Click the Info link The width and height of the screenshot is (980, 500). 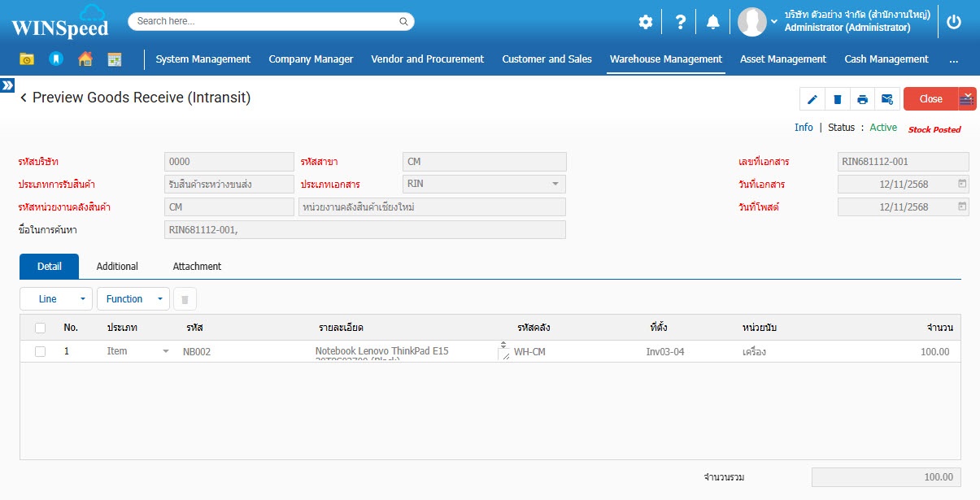point(804,128)
